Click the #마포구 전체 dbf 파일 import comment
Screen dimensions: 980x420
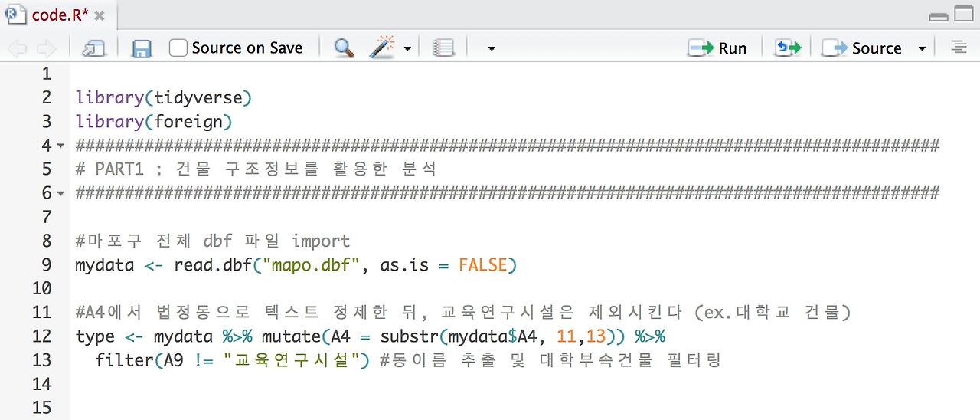(213, 241)
